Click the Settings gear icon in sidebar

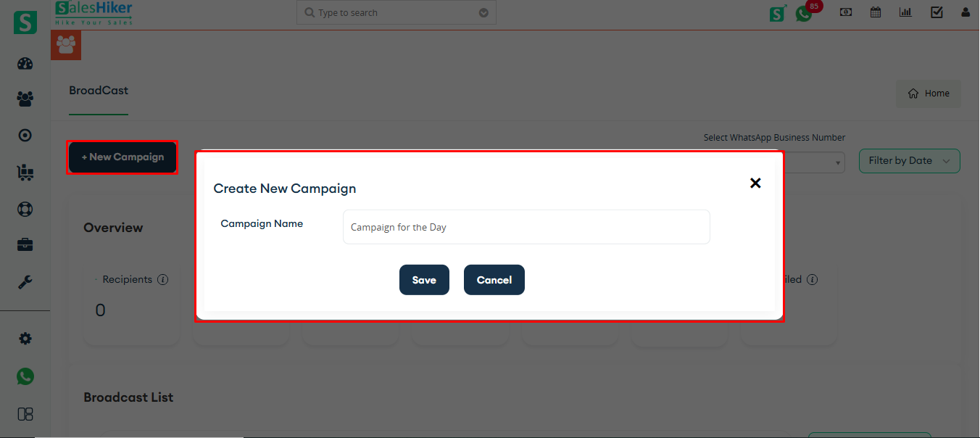(x=25, y=338)
